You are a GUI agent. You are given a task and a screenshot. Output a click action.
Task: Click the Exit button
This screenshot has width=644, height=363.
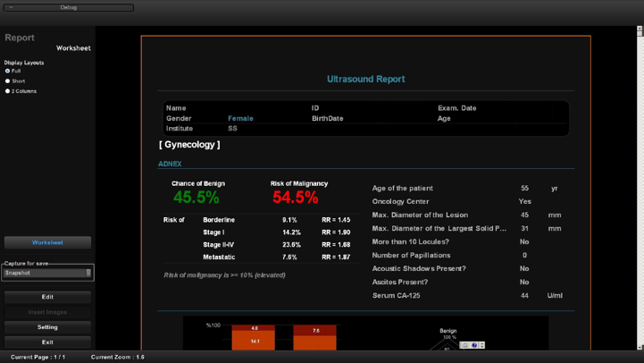click(47, 342)
